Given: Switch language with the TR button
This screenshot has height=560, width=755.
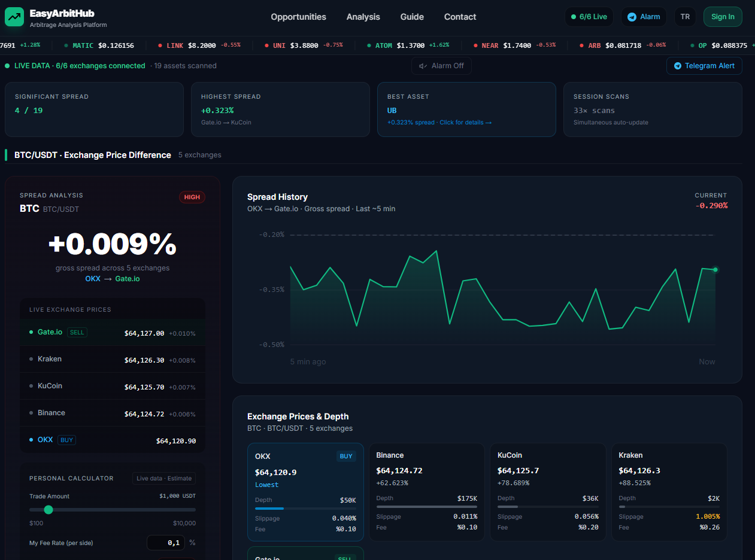Looking at the screenshot, I should 685,17.
